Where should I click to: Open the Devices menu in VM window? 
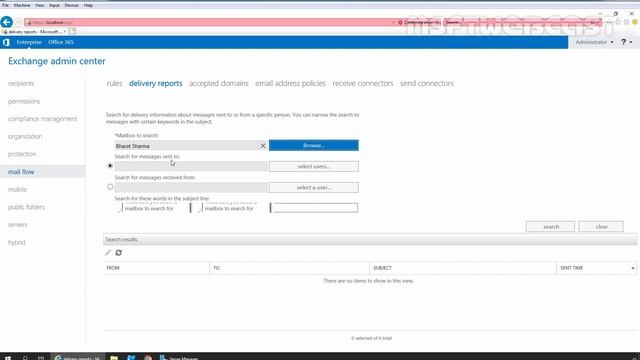click(x=71, y=5)
